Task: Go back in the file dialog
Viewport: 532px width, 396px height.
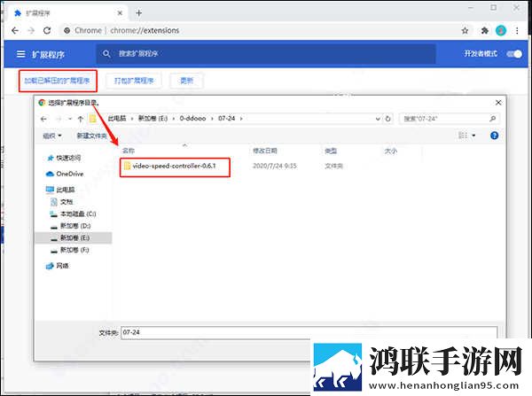Action: tap(43, 119)
